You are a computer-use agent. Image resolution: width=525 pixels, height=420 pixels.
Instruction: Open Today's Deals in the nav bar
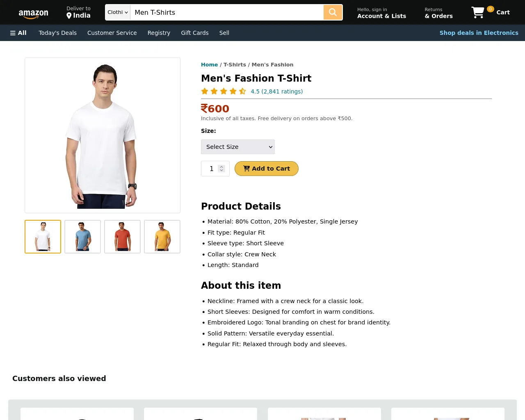coord(57,33)
